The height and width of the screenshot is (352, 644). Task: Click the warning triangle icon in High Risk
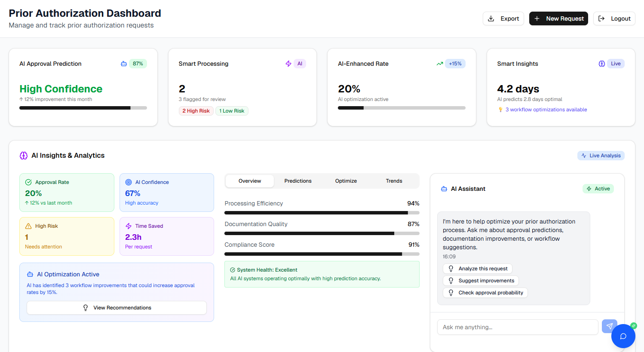pos(28,226)
